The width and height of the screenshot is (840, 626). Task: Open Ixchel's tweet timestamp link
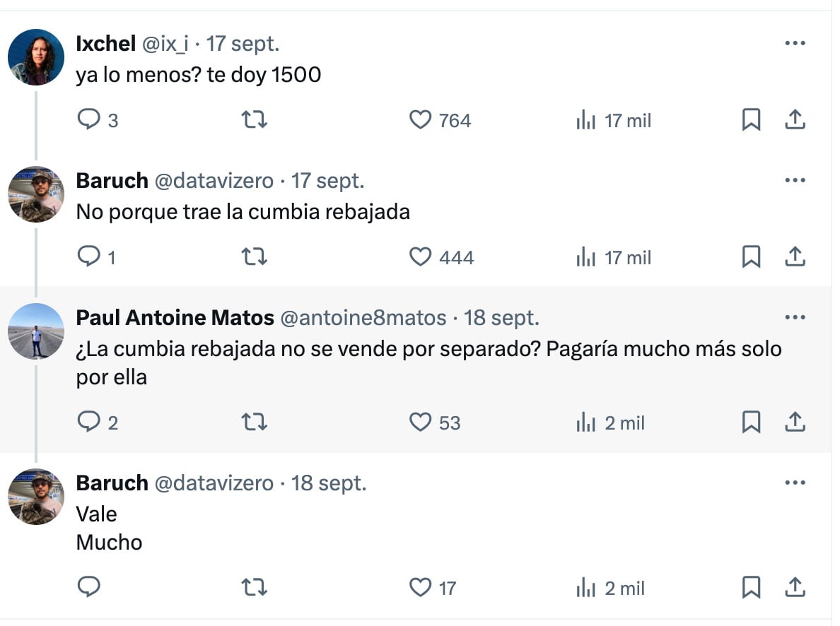(244, 43)
